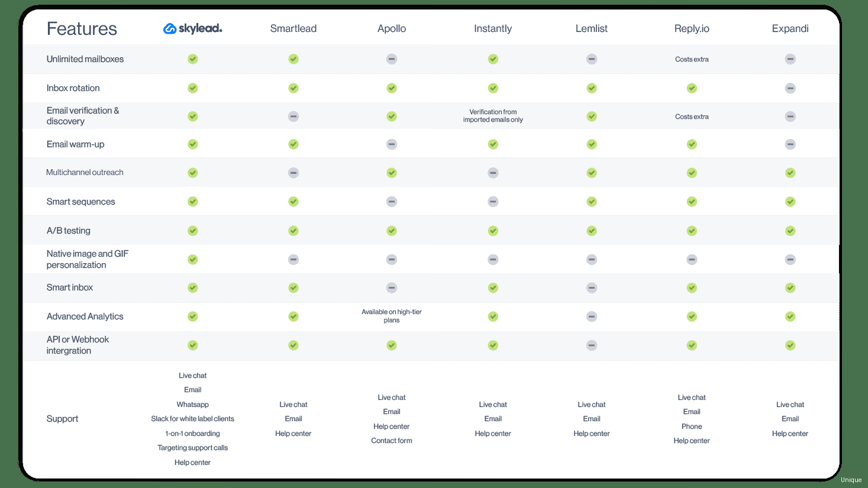Click 'Available on high-tier plans' note
Image resolution: width=868 pixels, height=488 pixels.
click(392, 316)
